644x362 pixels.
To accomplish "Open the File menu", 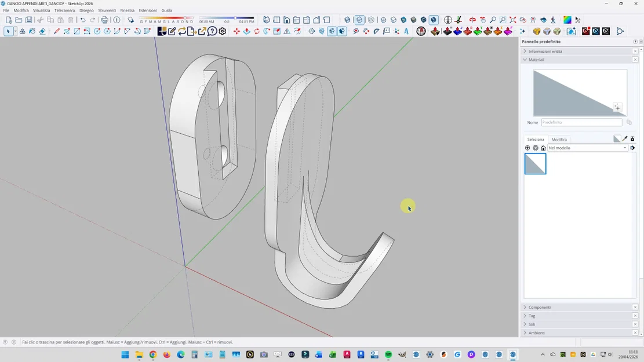I will [6, 10].
